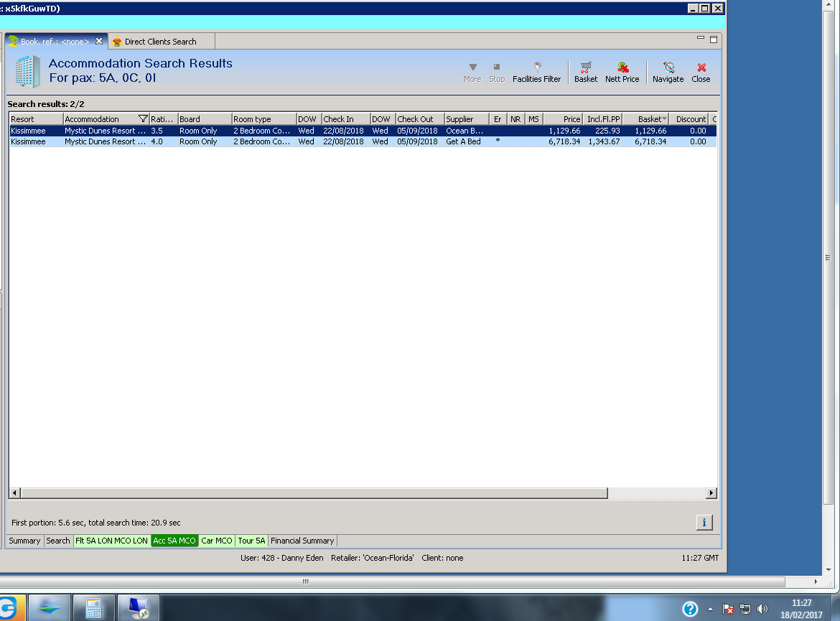
Task: Click the 4.0 rating cell
Action: (x=157, y=141)
